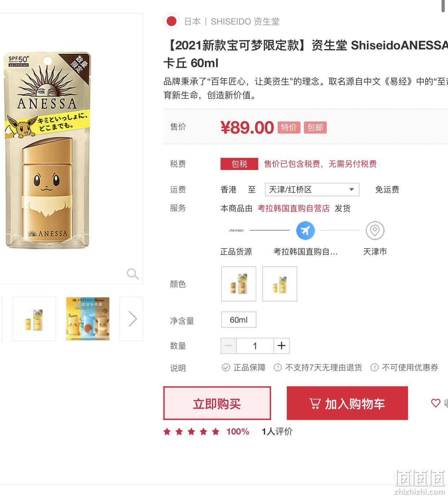Select the second color option (Pikachu)
Viewport: 448px width, 498px height.
(x=280, y=284)
